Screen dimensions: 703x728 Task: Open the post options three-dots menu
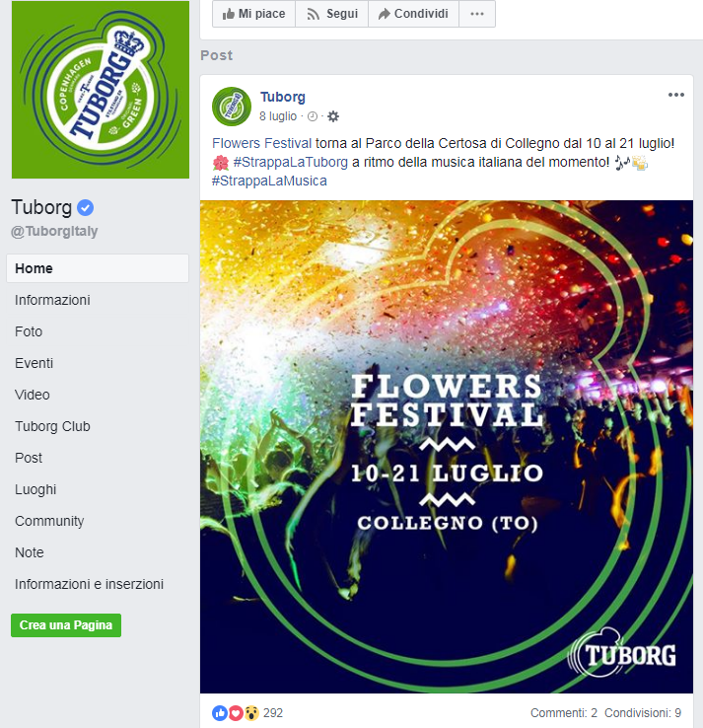[x=676, y=95]
